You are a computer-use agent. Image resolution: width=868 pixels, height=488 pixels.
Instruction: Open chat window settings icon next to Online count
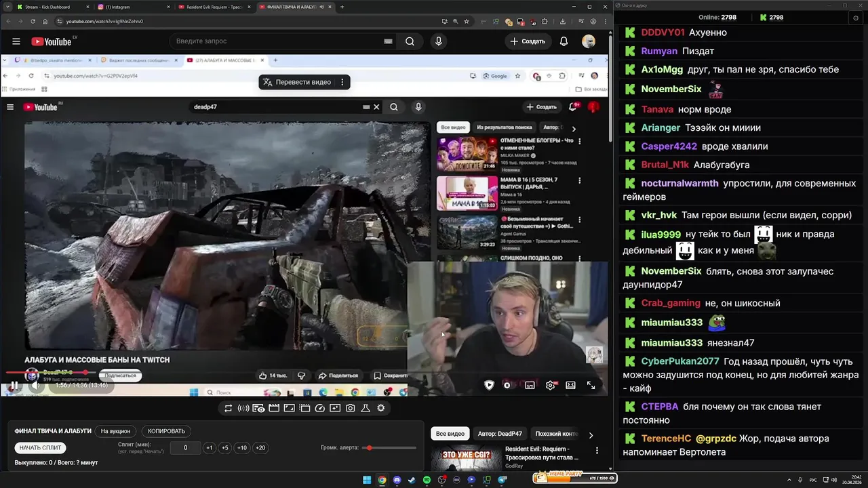pyautogui.click(x=855, y=18)
